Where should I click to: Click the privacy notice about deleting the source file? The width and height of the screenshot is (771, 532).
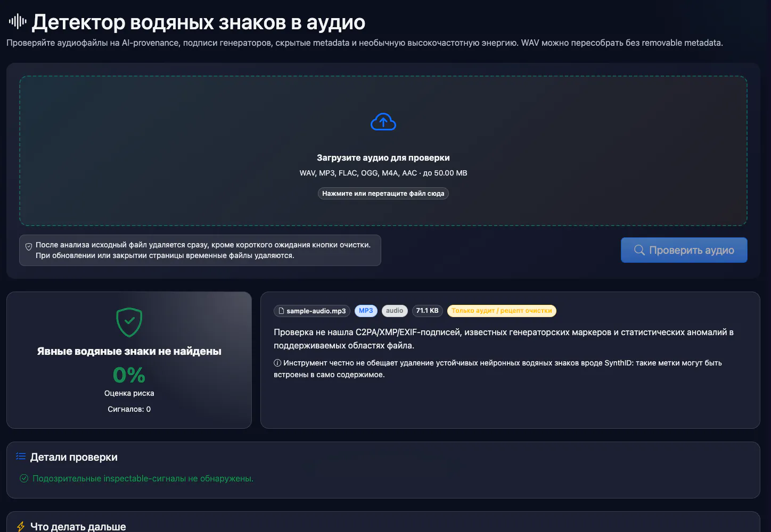click(x=200, y=250)
